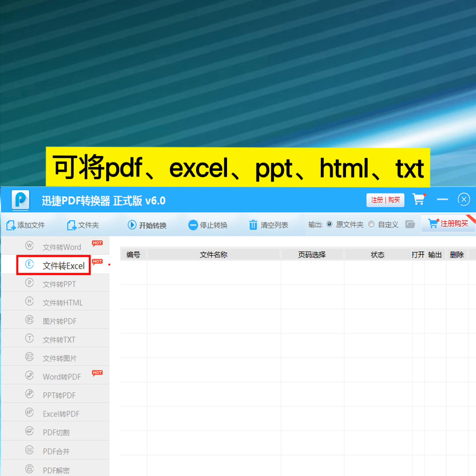
Task: Select 文件转PPT in sidebar
Action: (x=55, y=283)
